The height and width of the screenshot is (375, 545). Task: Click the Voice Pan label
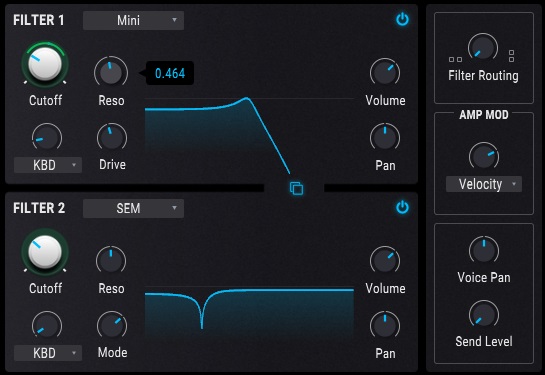pyautogui.click(x=484, y=277)
